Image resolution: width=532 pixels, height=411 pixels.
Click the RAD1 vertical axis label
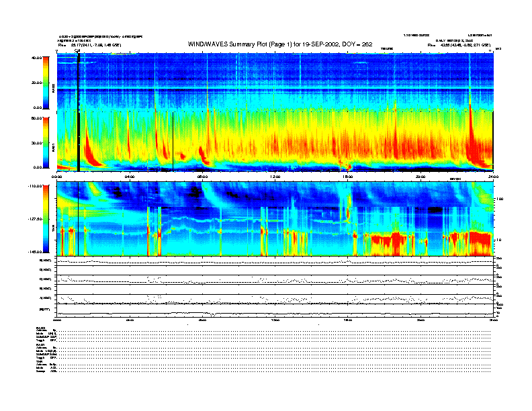click(x=53, y=147)
